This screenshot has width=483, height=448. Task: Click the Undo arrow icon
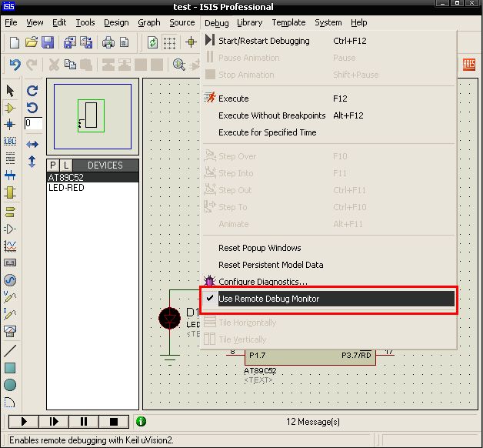[x=15, y=65]
